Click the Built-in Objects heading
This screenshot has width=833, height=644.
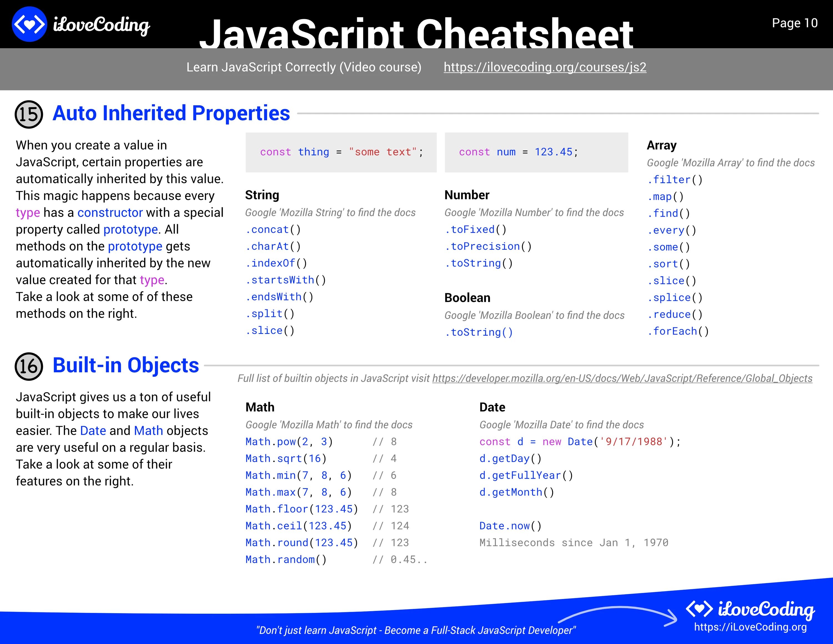pyautogui.click(x=126, y=366)
